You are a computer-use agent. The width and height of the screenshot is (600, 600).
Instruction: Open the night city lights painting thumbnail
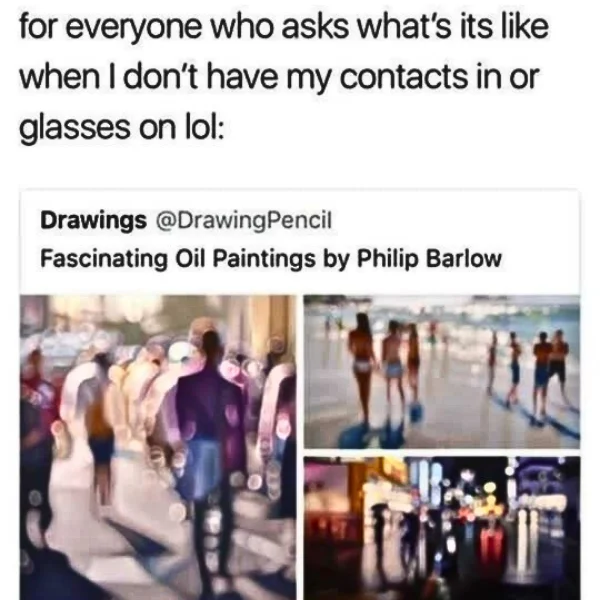tap(442, 528)
